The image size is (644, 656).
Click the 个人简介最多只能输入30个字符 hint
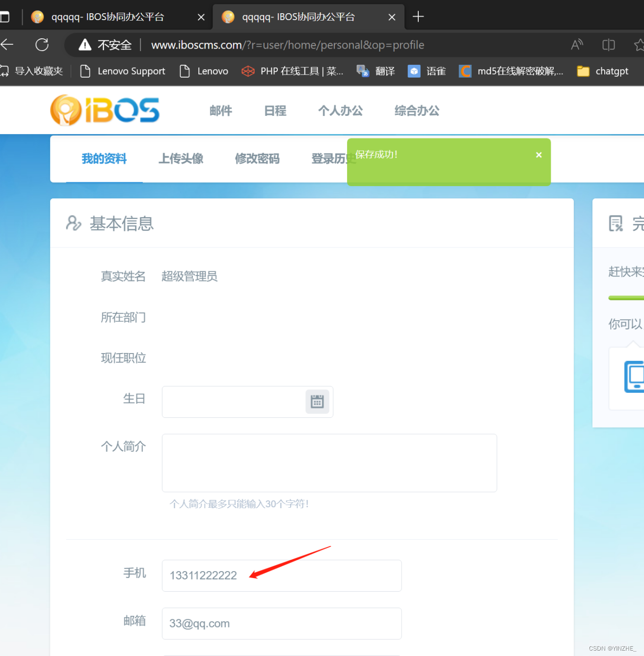point(239,504)
